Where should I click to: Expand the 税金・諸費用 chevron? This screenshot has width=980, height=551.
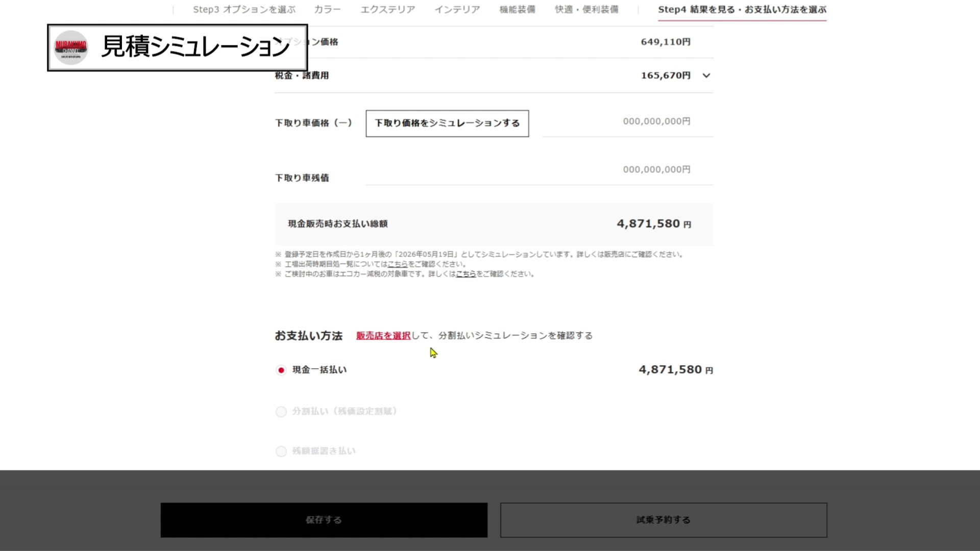706,76
